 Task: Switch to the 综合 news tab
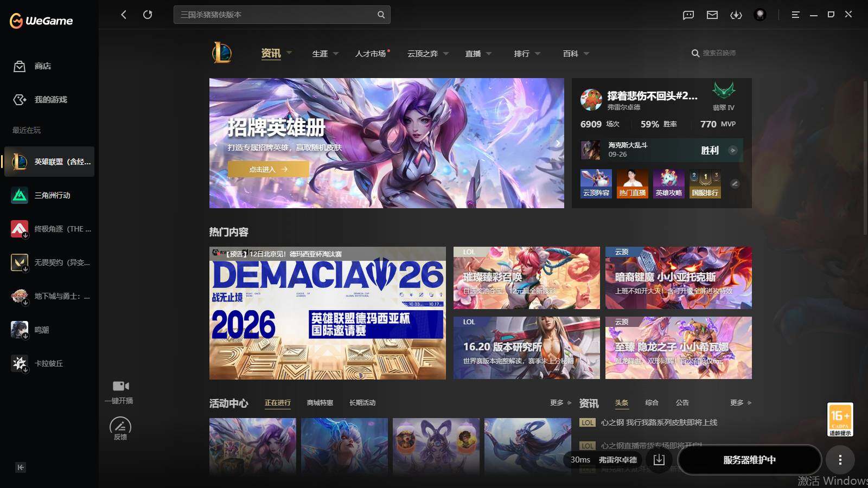(652, 403)
